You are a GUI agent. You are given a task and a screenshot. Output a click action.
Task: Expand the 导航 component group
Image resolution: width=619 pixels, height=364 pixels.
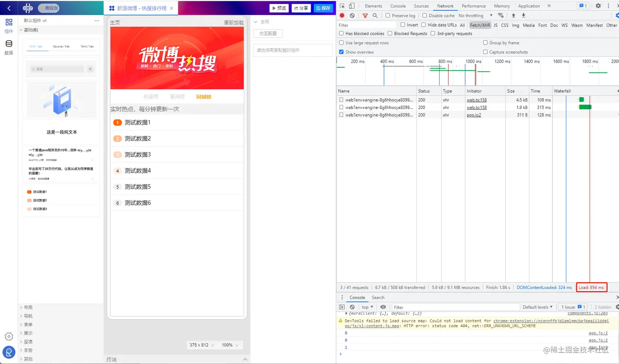click(26, 316)
